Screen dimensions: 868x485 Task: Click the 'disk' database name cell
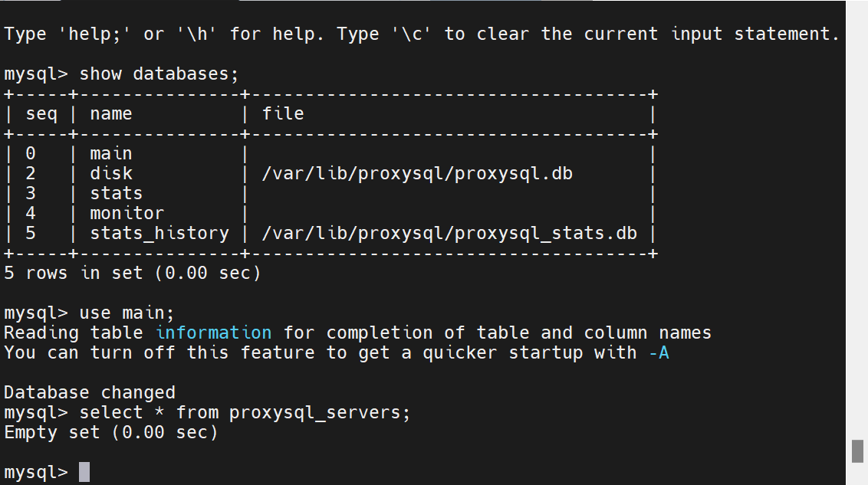110,174
